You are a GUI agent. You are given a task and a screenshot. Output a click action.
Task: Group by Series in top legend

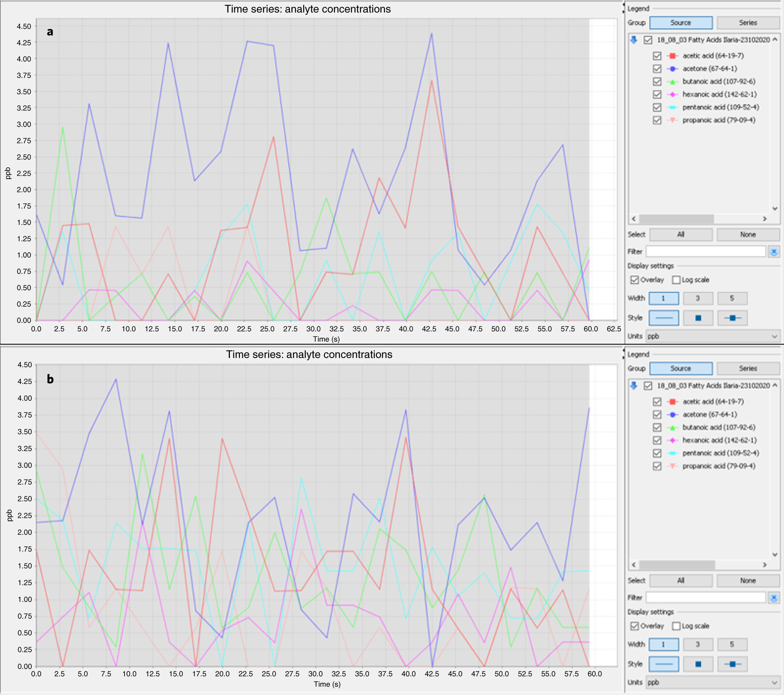click(x=748, y=23)
